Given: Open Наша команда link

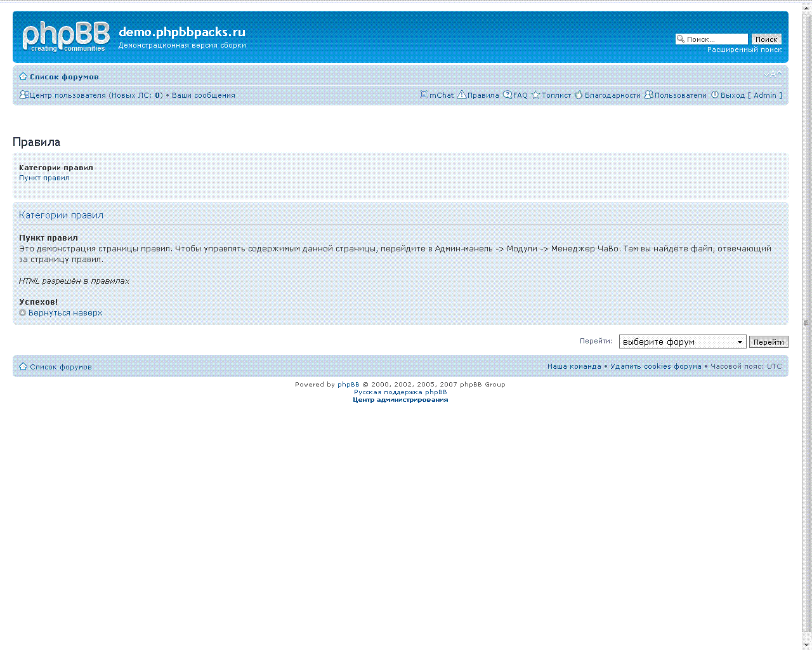Looking at the screenshot, I should pyautogui.click(x=574, y=366).
